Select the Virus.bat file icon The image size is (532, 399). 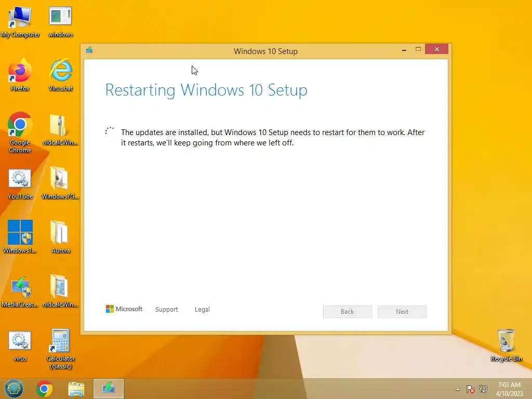(x=61, y=75)
